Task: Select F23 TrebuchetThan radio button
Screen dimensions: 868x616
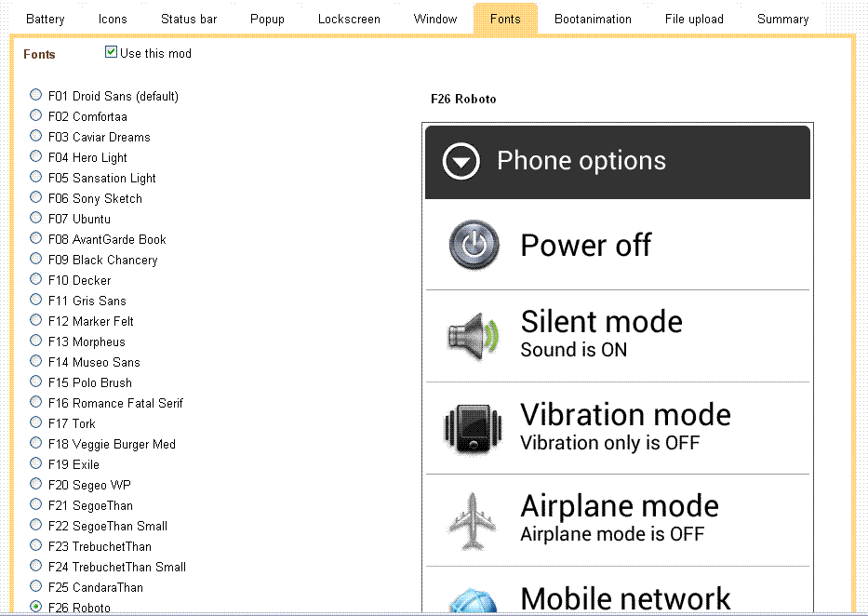Action: point(36,545)
